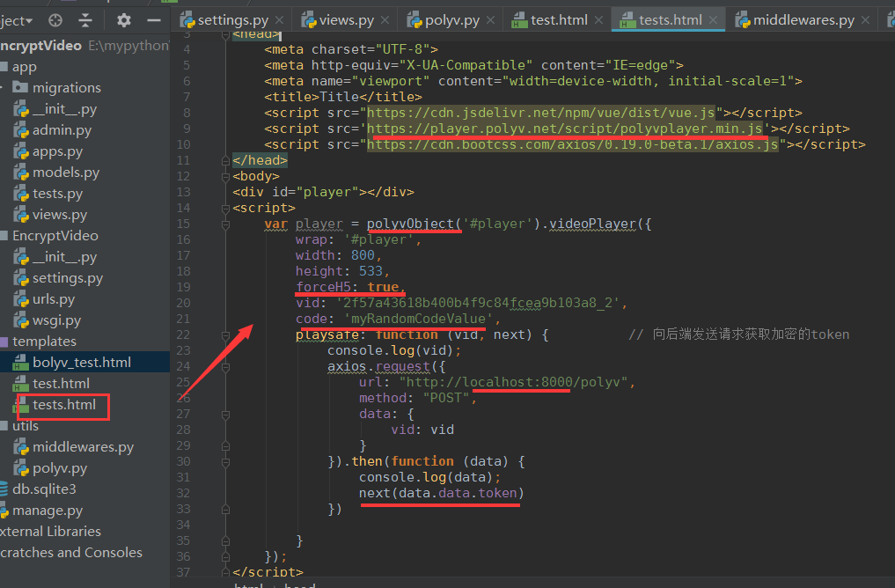Collapse the <body> fold marker on line 12

[225, 176]
